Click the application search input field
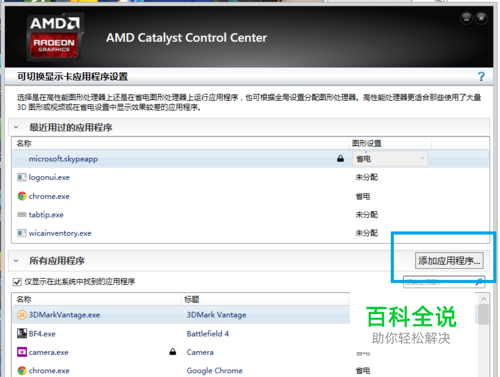This screenshot has width=500, height=377. point(443,282)
